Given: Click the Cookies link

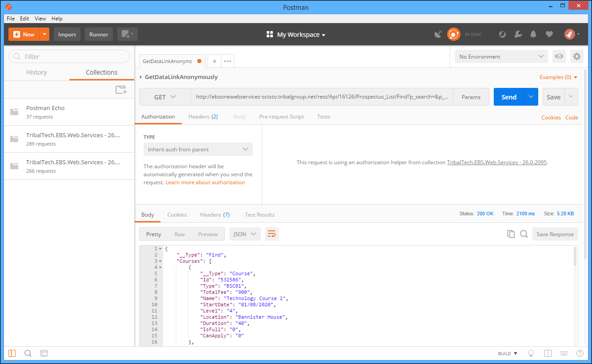Looking at the screenshot, I should pyautogui.click(x=551, y=118).
